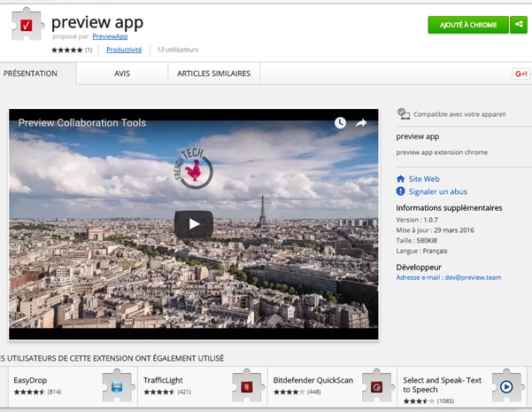Viewport: 532px width, 412px height.
Task: Click the Informations supplémentaires heading
Action: click(449, 208)
